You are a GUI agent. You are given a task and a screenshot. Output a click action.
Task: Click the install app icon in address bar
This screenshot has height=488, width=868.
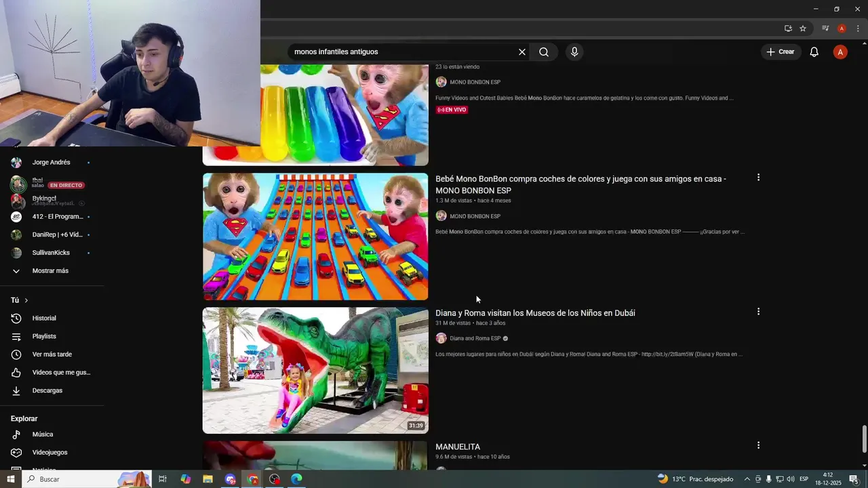[788, 28]
